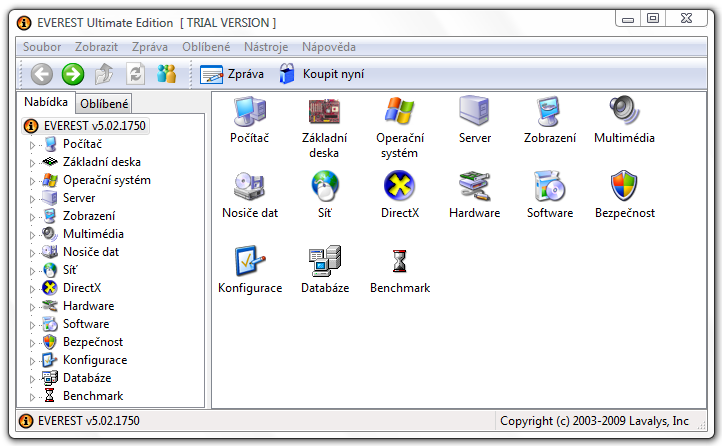The image size is (722, 446).
Task: Click the Refresh toolbar icon
Action: click(x=135, y=74)
